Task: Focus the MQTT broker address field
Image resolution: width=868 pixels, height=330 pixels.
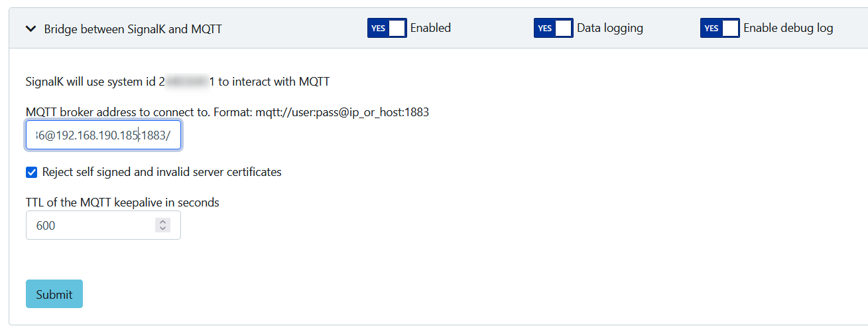Action: click(103, 135)
